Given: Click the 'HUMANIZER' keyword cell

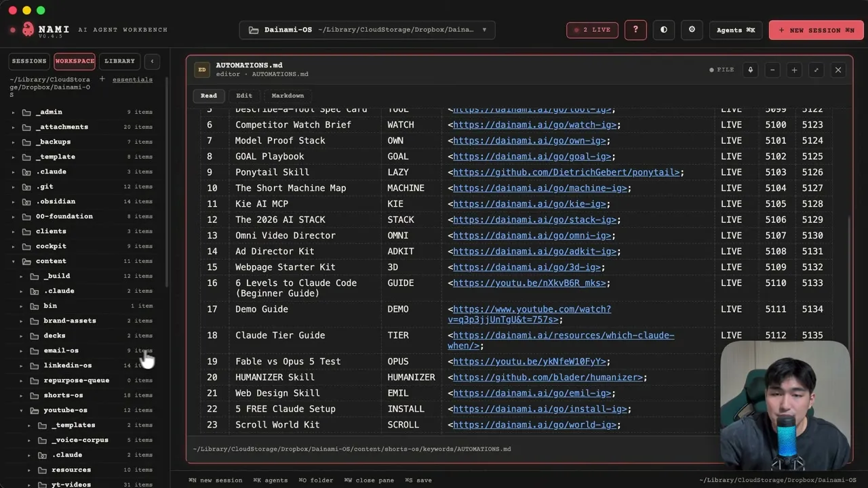Looking at the screenshot, I should [411, 378].
